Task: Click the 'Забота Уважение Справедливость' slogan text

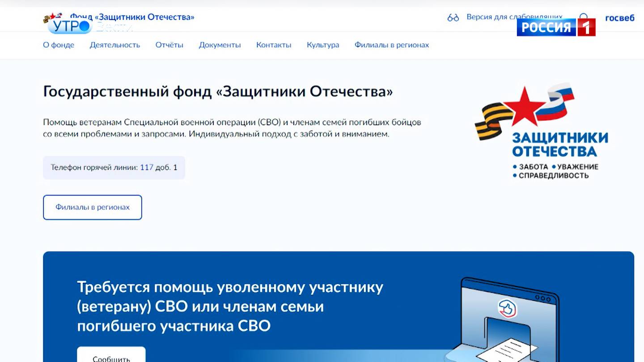Action: [555, 171]
